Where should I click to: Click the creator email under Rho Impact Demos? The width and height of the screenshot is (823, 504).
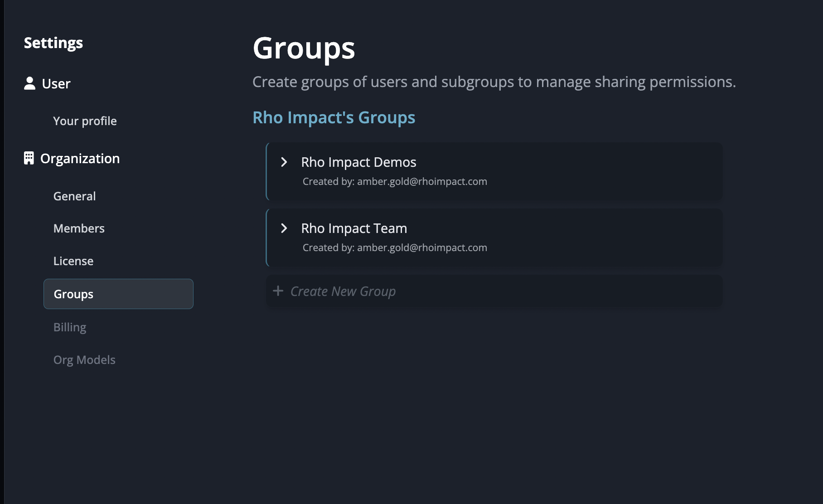(x=421, y=182)
